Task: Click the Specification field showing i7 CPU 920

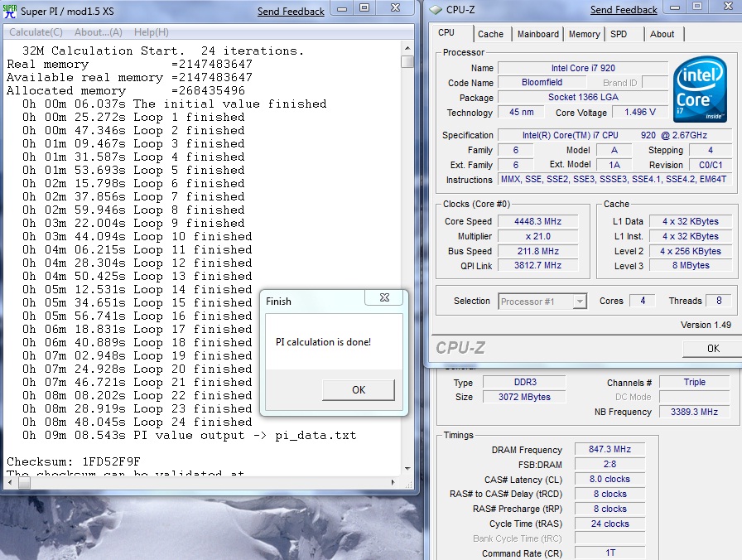Action: click(x=614, y=135)
